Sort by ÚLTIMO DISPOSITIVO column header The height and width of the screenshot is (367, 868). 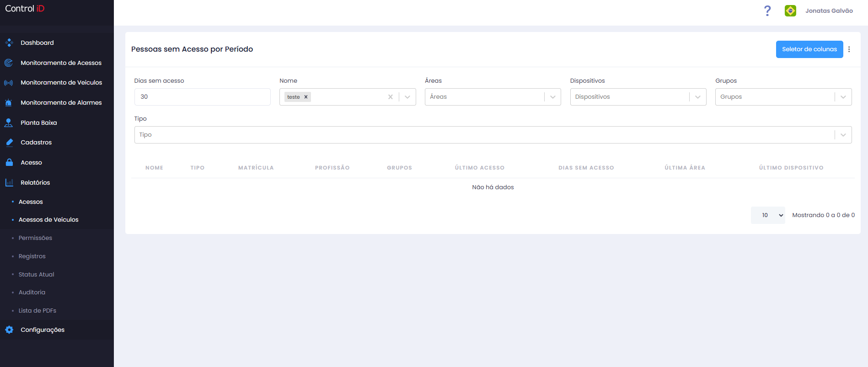pos(791,168)
